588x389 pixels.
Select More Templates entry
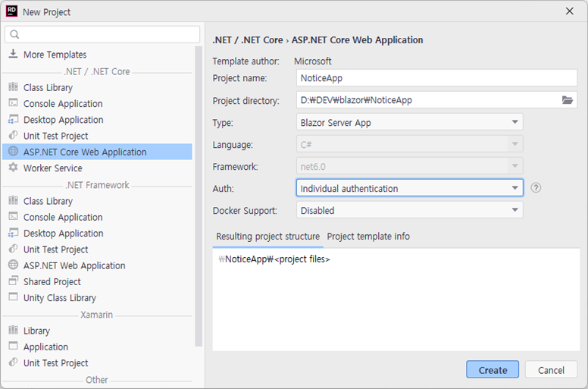click(55, 55)
